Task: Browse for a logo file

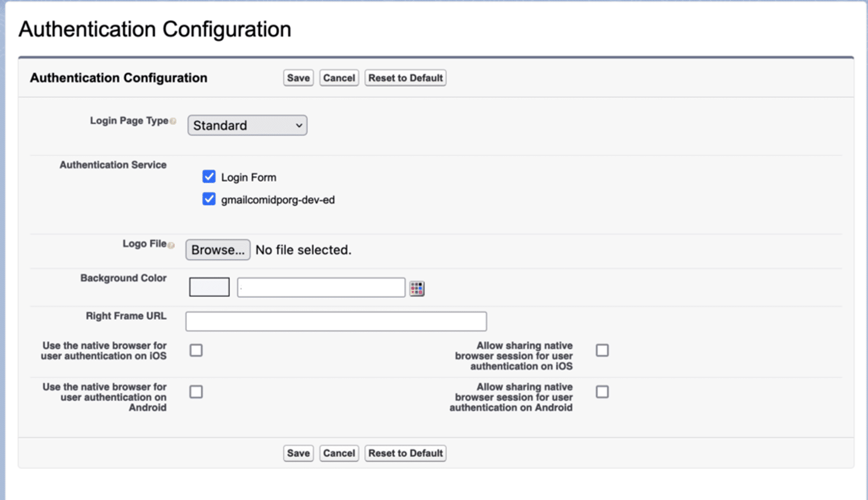Action: [218, 250]
